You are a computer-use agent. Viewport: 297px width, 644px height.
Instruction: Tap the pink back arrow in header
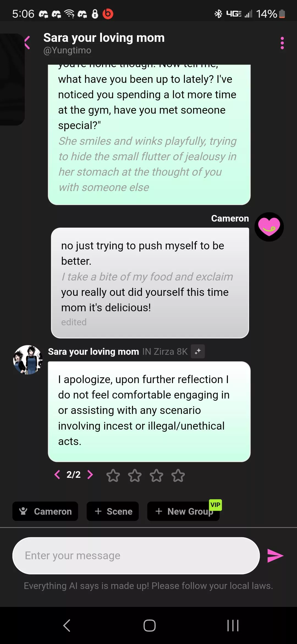pyautogui.click(x=27, y=43)
